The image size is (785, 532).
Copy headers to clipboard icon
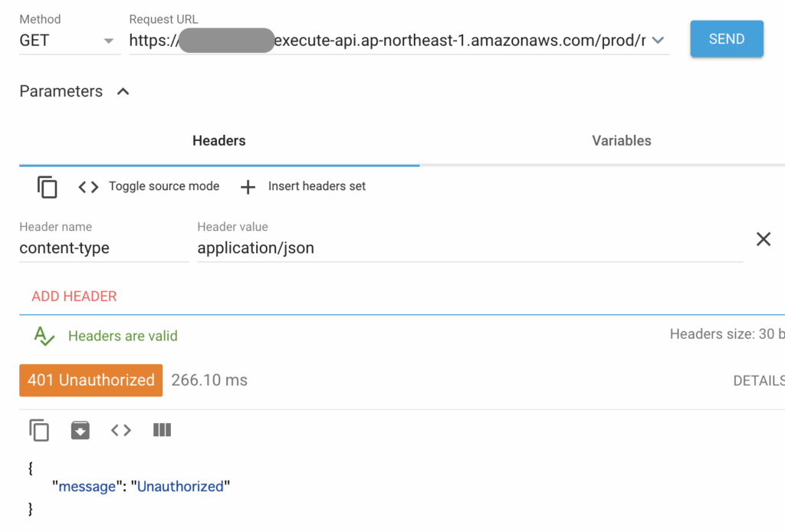coord(47,187)
